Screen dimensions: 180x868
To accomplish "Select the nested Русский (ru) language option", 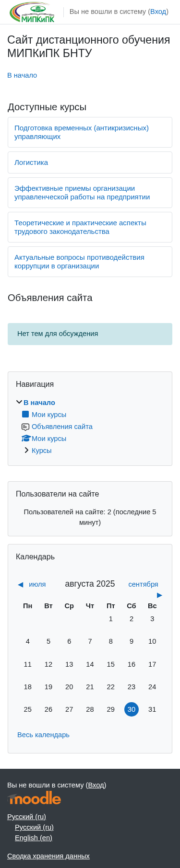I will point(34,827).
